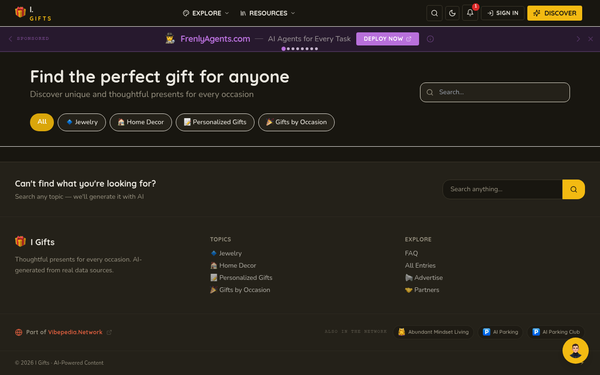Open the AI Parking Club network site
The height and width of the screenshot is (375, 600).
point(556,332)
